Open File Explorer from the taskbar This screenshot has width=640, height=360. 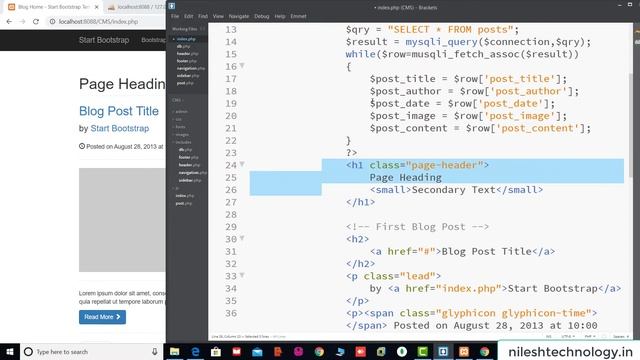(175, 351)
